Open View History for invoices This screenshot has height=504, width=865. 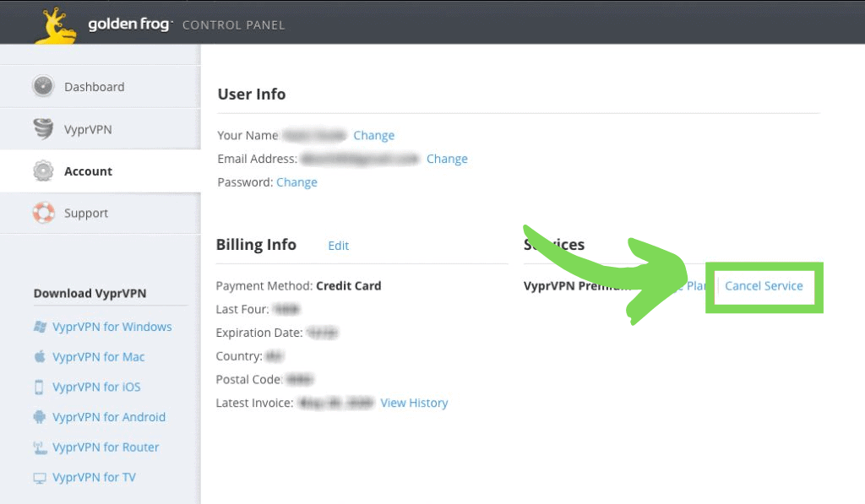pos(414,403)
